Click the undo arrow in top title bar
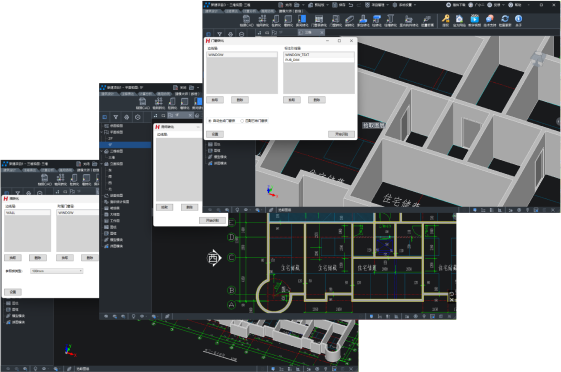The image size is (561, 372). click(351, 5)
